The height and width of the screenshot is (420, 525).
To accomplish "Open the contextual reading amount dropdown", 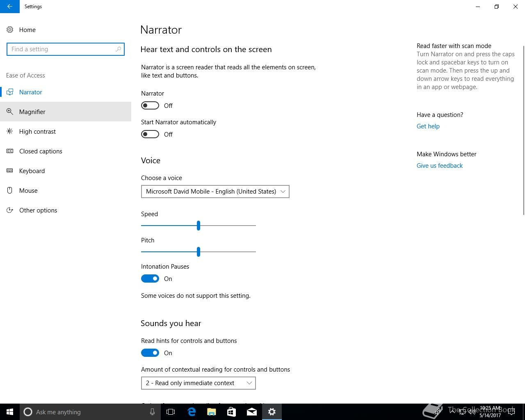I will click(199, 383).
